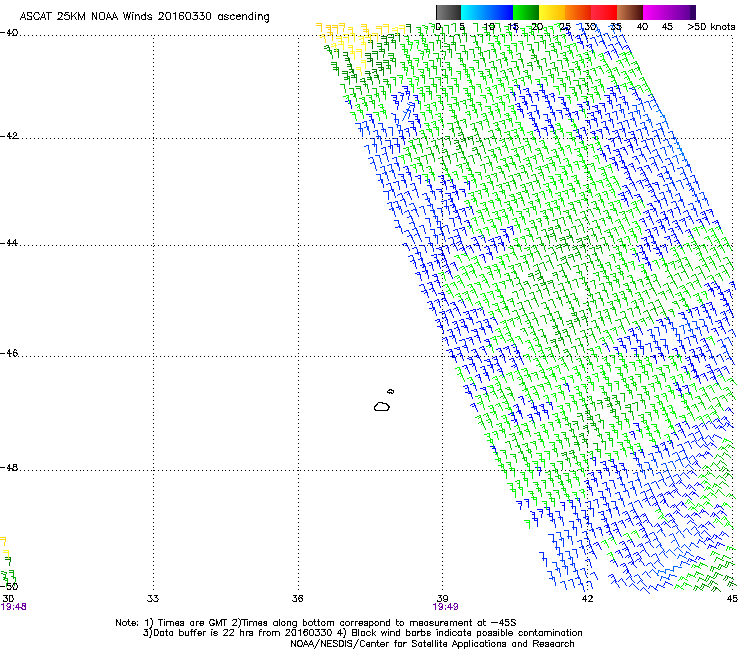Click the gray 0-5 knots legend segment
740x650 pixels.
448,12
